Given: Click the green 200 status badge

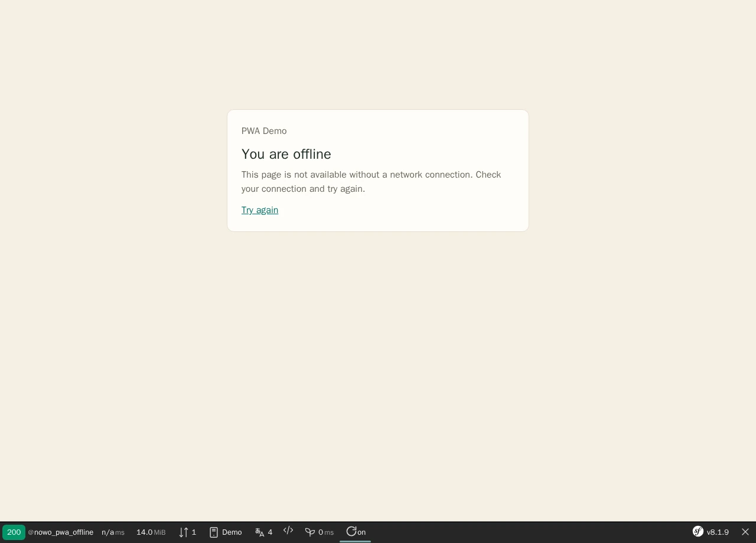Looking at the screenshot, I should (x=14, y=532).
